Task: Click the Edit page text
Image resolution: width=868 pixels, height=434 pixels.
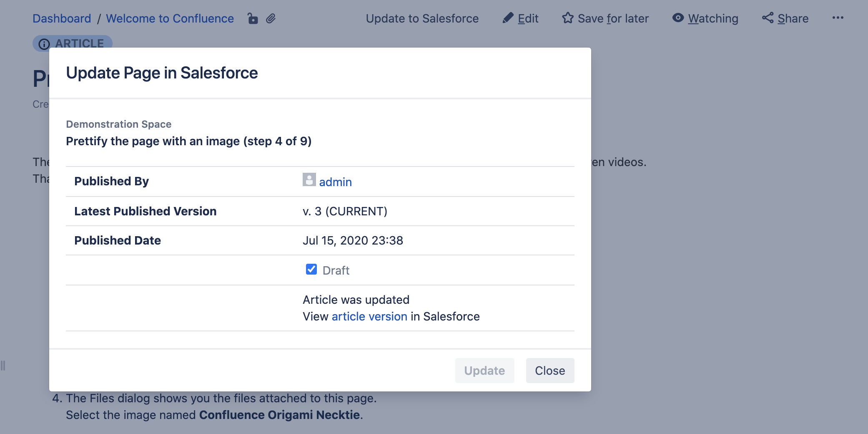Action: pyautogui.click(x=528, y=19)
